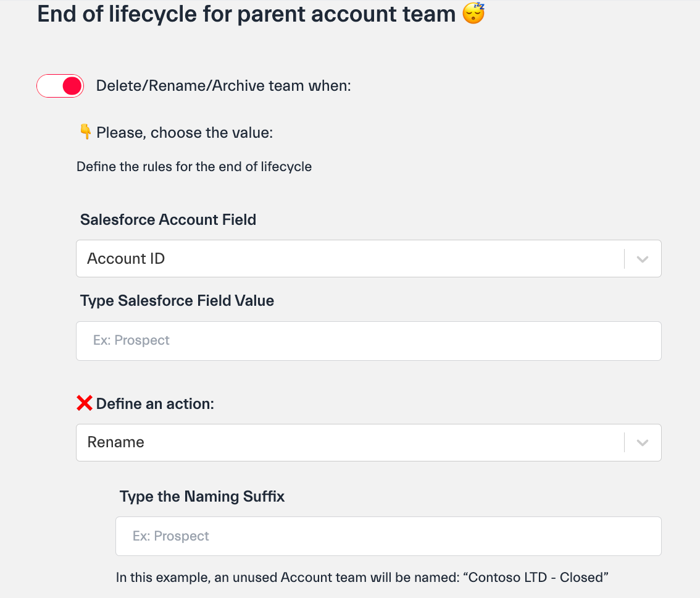Focus the Type the Naming Suffix input
Image resolution: width=700 pixels, height=598 pixels.
pos(388,536)
